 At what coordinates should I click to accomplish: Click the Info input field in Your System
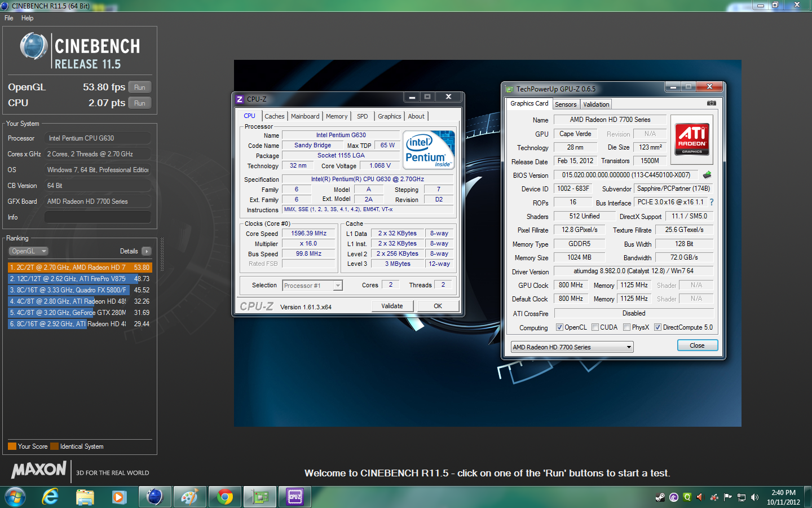[x=98, y=217]
